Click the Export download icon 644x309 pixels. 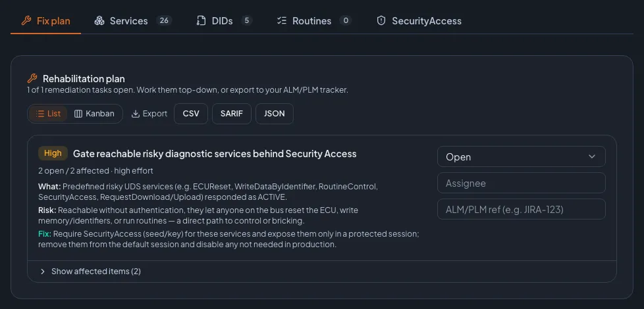click(x=136, y=114)
